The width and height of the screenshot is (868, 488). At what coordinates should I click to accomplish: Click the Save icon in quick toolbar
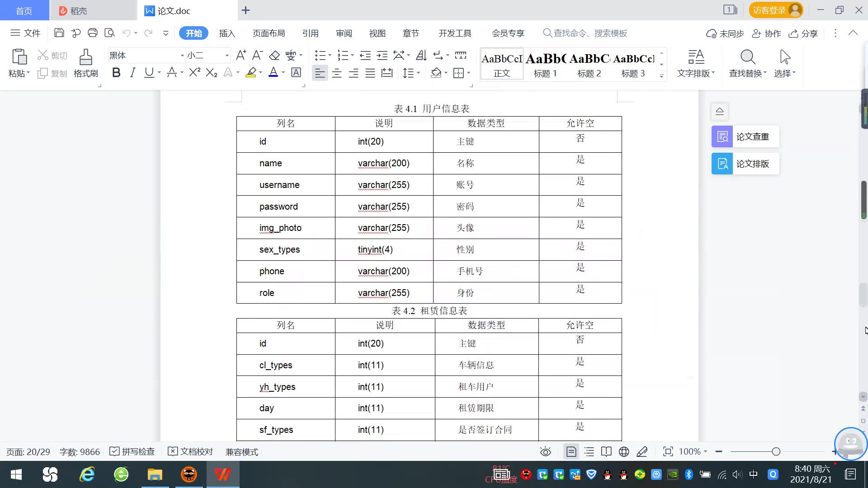pyautogui.click(x=59, y=33)
